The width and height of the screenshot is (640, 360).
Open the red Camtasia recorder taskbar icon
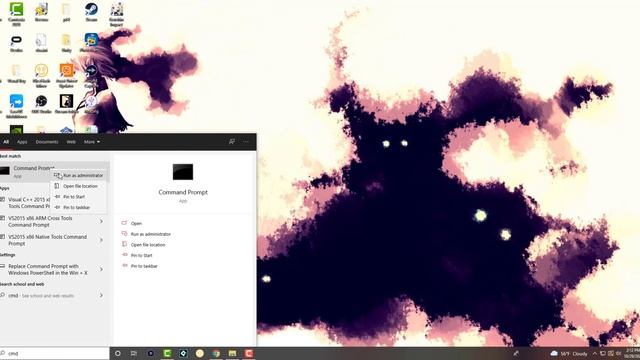click(x=249, y=353)
